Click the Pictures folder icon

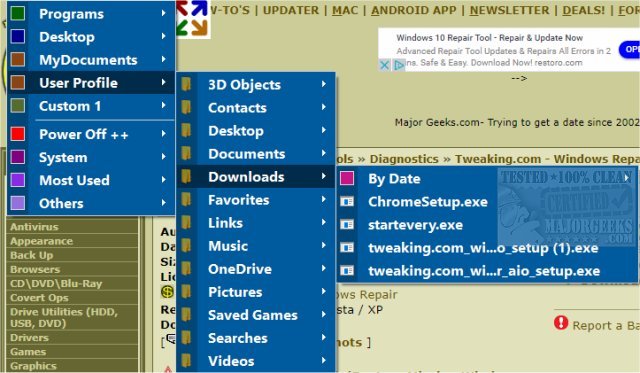click(186, 292)
